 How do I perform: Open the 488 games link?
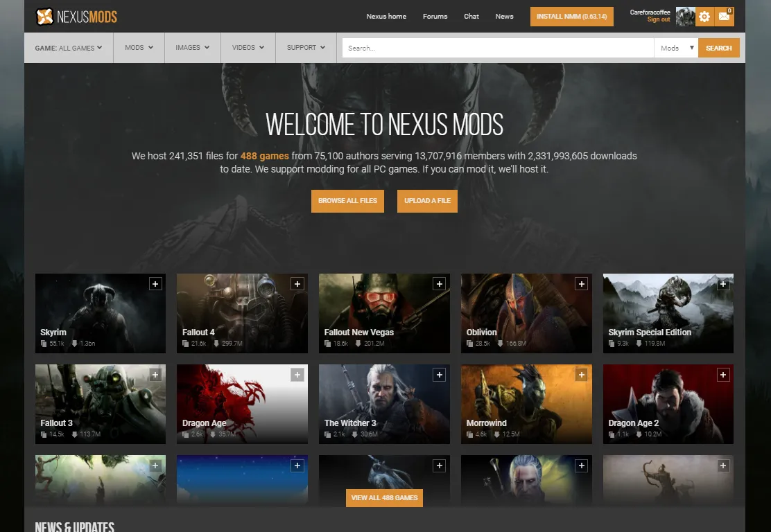pos(265,156)
